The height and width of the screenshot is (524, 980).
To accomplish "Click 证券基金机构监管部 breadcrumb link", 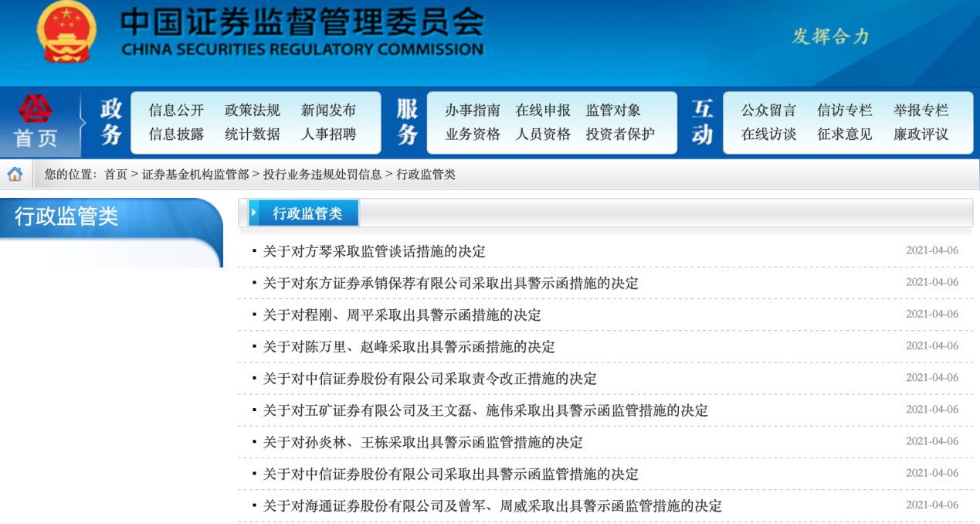I will pyautogui.click(x=195, y=175).
